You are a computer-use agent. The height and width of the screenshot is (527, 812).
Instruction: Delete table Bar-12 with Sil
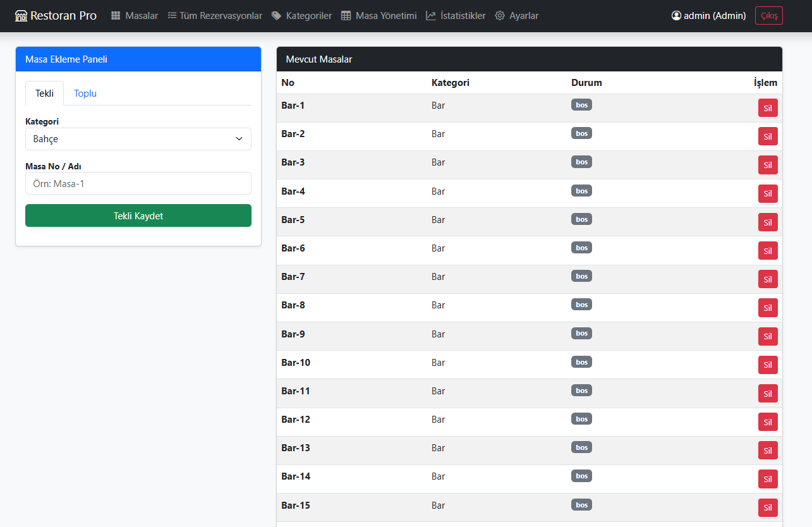click(768, 422)
